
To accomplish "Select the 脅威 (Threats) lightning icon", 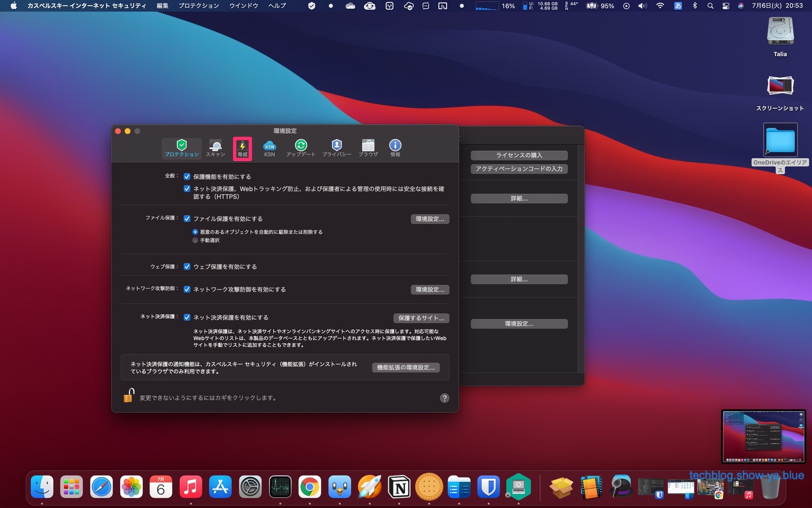I will pyautogui.click(x=242, y=148).
